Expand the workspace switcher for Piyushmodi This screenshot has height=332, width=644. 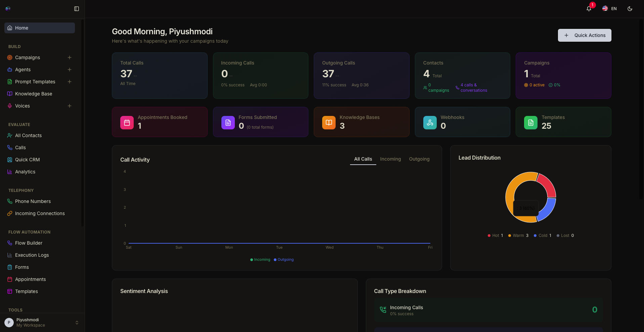coord(77,323)
